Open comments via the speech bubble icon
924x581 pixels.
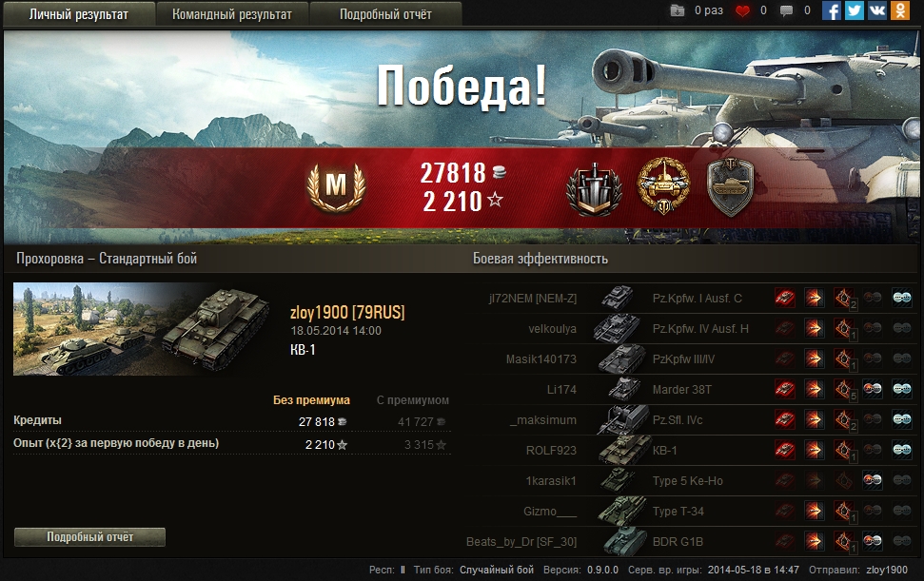coord(786,10)
